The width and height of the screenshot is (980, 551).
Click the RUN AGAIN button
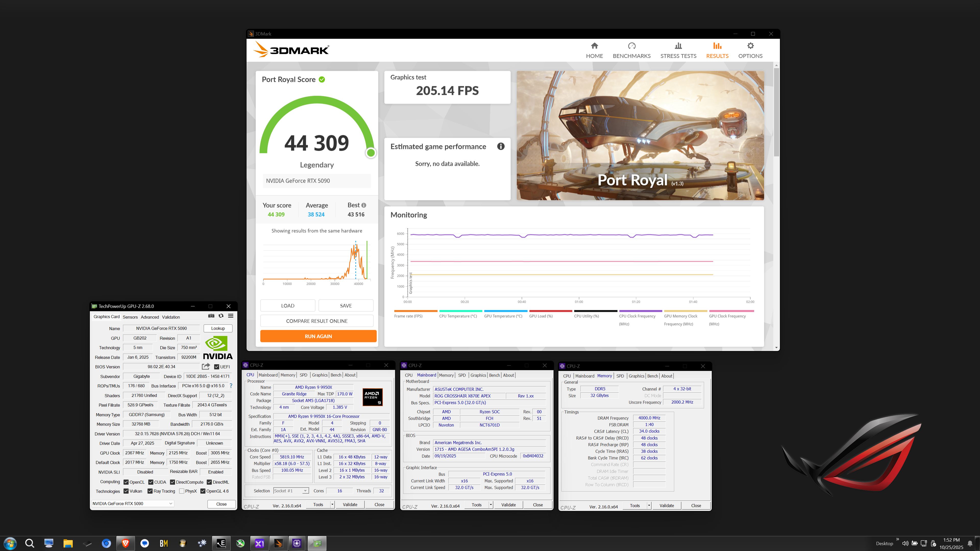point(318,336)
